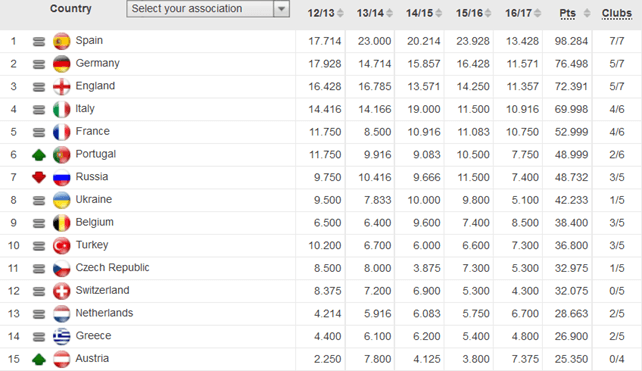Select the Belgium country name
This screenshot has width=642, height=371.
[x=95, y=222]
